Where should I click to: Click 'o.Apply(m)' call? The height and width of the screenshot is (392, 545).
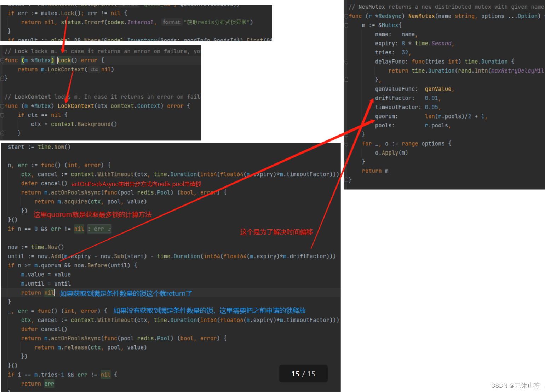[x=392, y=153]
